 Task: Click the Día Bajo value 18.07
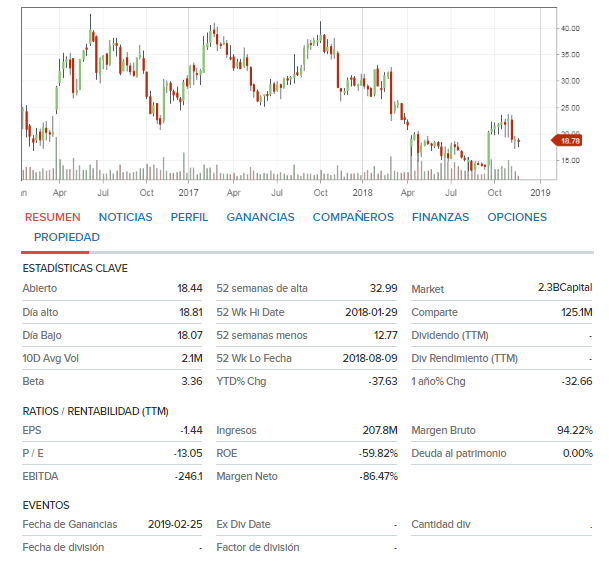190,335
